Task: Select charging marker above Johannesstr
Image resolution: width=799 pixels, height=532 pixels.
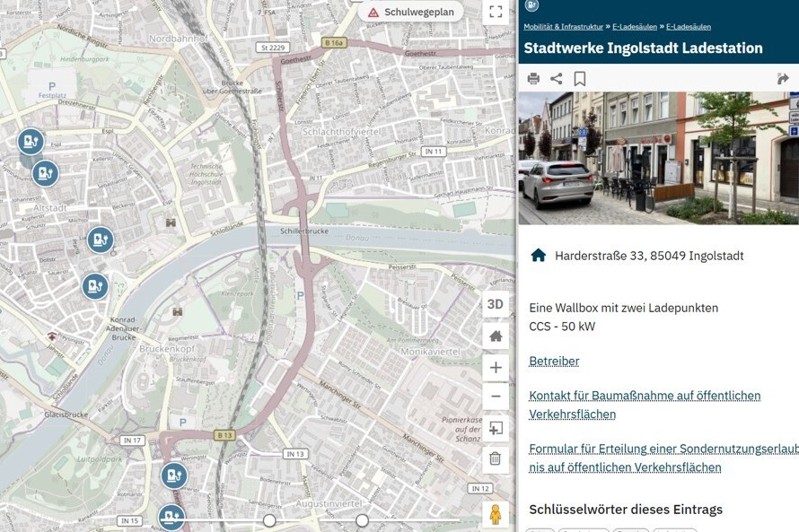Action: [45, 174]
